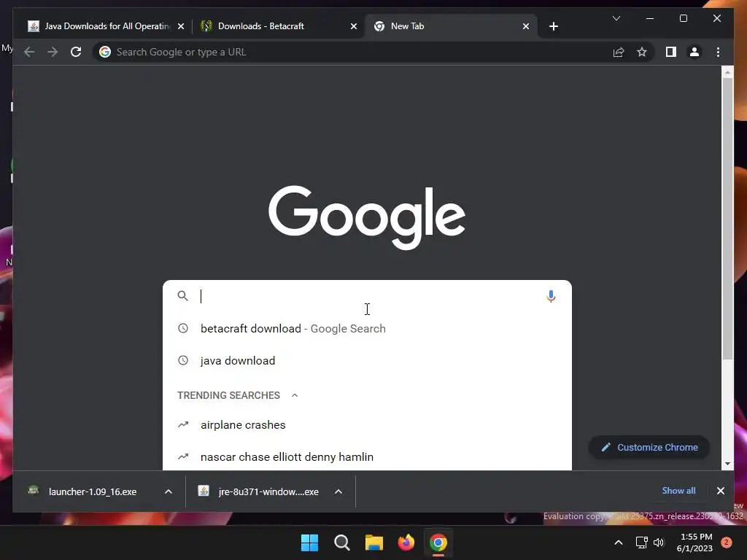This screenshot has height=560, width=747.
Task: Click the search magnifier icon in search box
Action: [x=183, y=296]
